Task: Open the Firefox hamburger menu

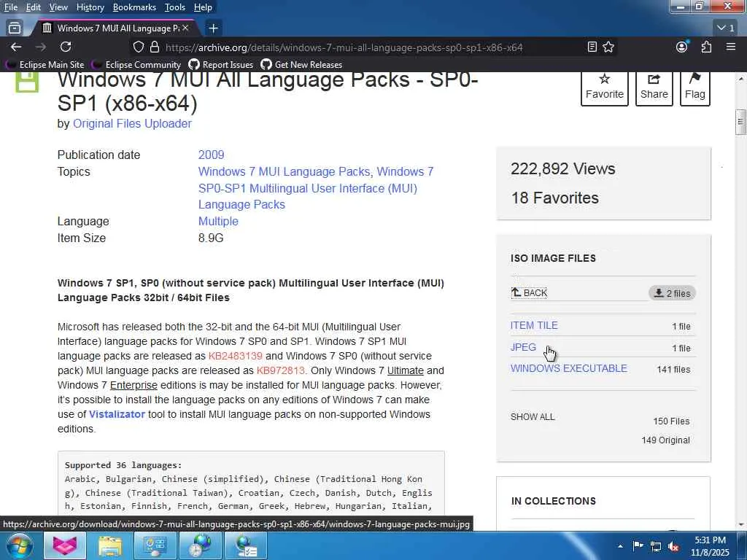Action: 731,47
